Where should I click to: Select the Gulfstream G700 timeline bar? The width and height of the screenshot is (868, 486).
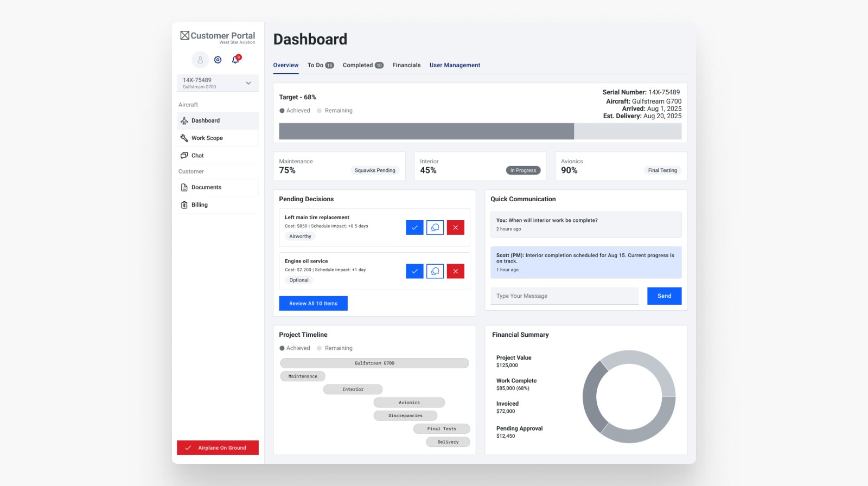point(374,363)
